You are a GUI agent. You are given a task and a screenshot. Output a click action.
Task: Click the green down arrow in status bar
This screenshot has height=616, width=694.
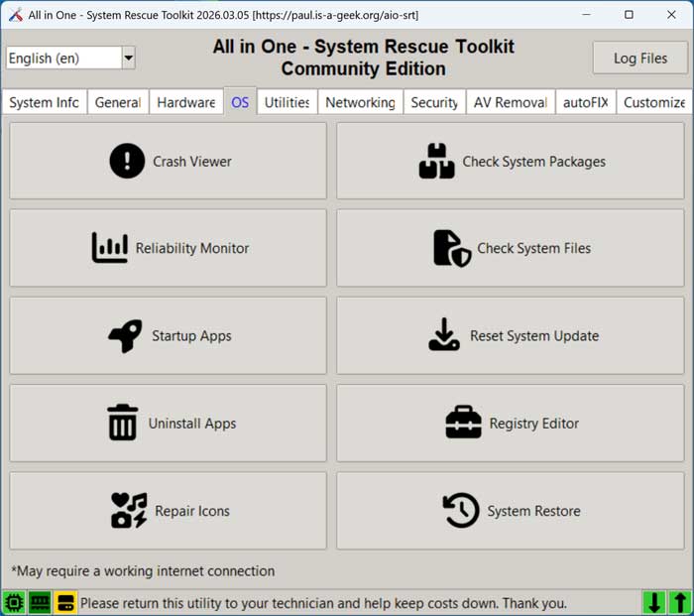click(x=654, y=602)
